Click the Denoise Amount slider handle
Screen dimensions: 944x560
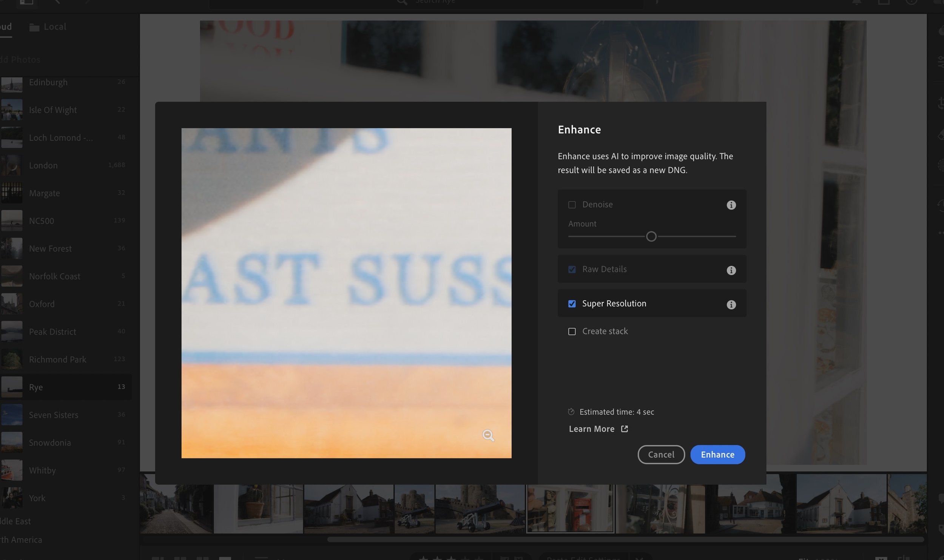(651, 236)
